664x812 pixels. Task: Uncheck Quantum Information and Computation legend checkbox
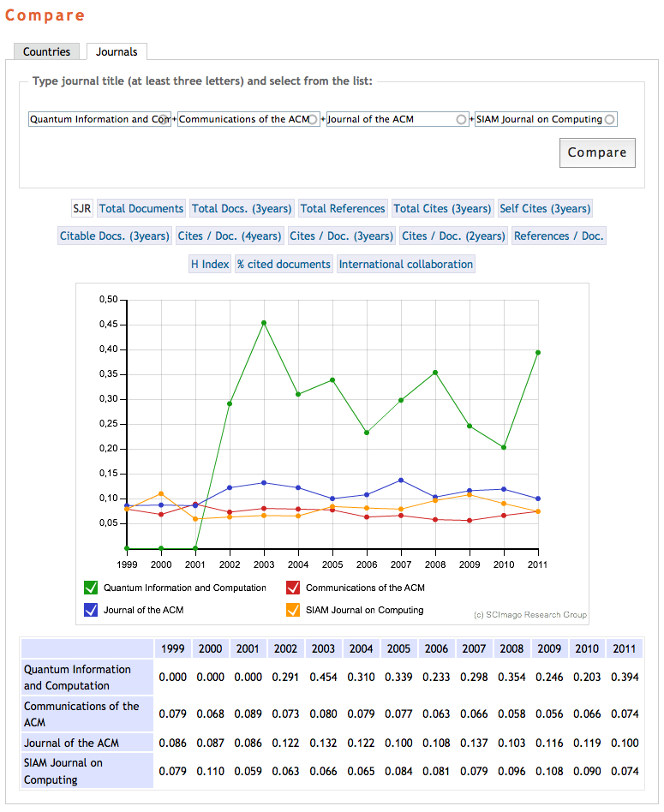point(91,588)
